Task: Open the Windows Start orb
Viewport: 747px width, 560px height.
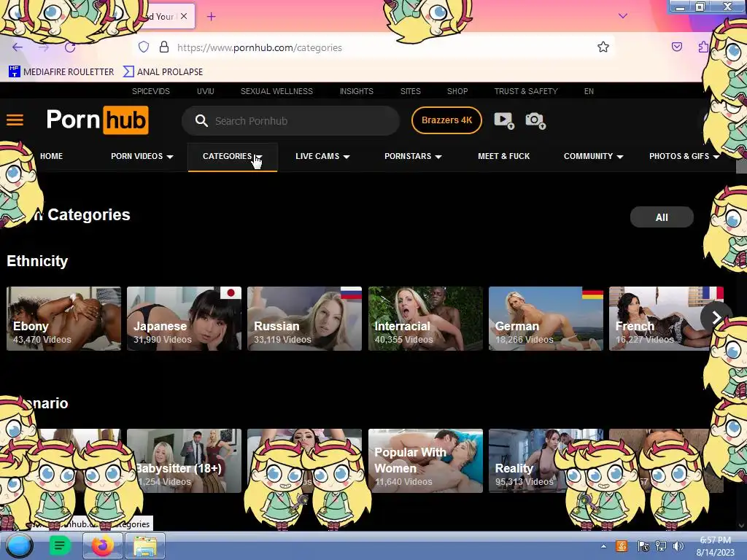Action: [19, 545]
